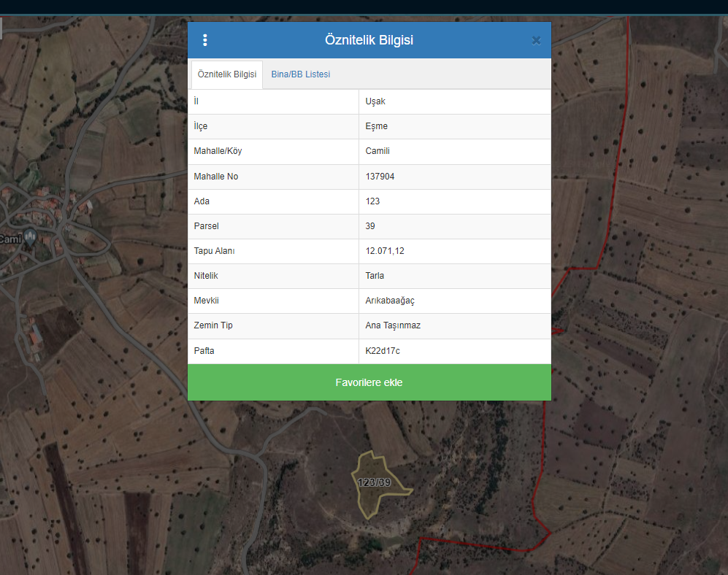728x575 pixels.
Task: Click the İl value Uşak
Action: pos(375,101)
